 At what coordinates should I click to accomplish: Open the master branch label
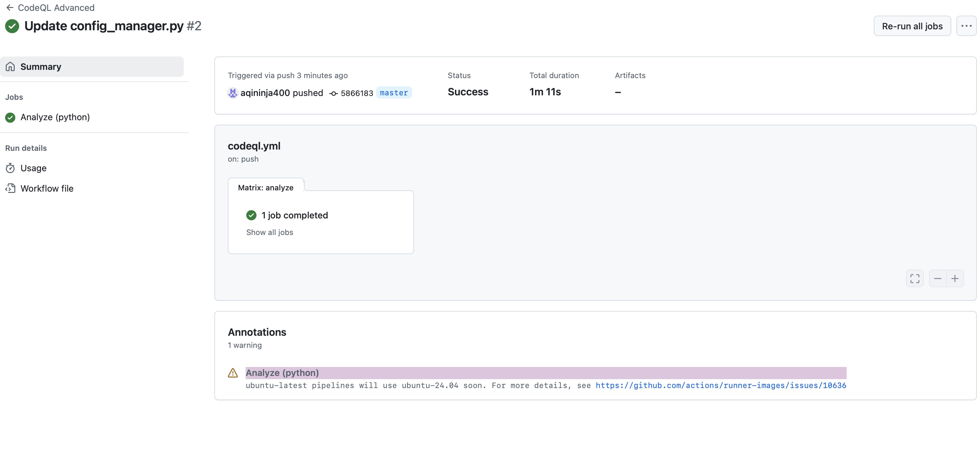coord(393,92)
